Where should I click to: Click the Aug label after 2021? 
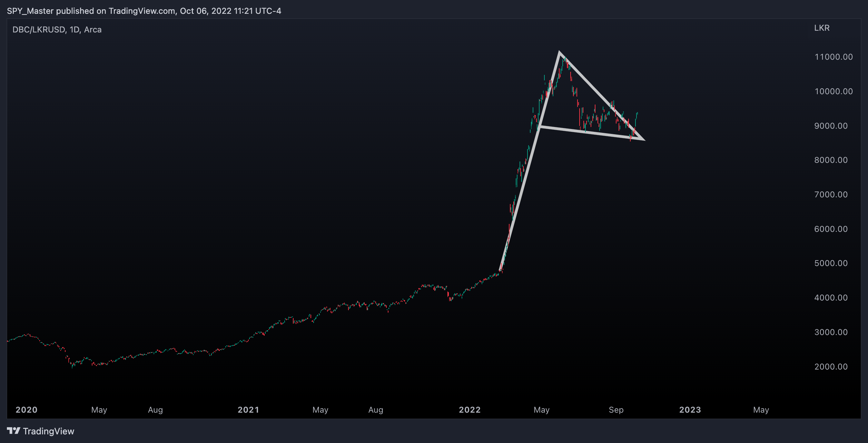(376, 410)
